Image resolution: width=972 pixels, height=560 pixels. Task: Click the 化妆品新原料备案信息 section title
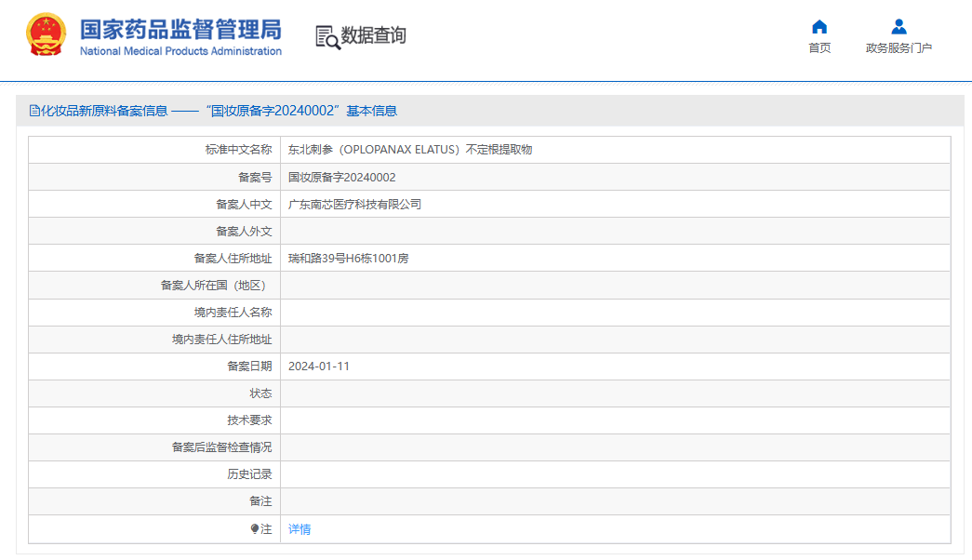click(104, 111)
